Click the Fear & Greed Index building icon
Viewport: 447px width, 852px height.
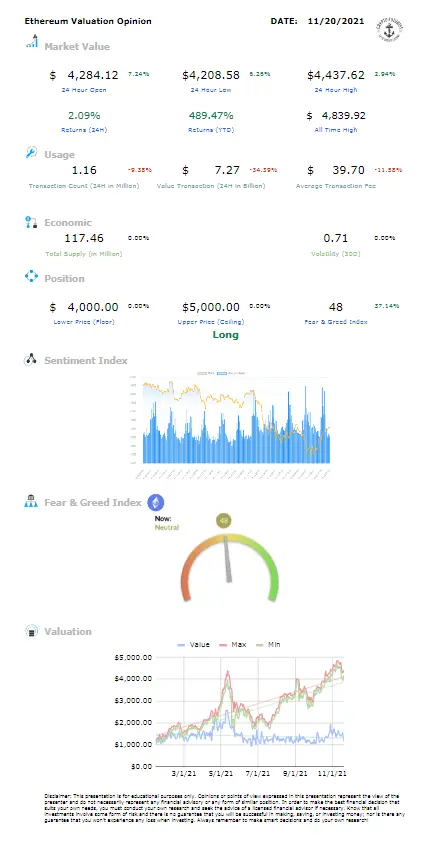tap(30, 502)
